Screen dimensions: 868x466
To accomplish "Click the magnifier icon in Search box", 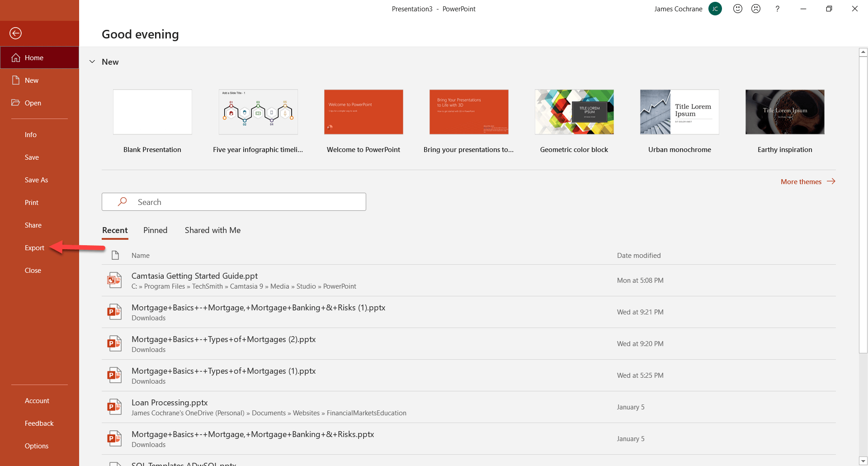I will coord(122,202).
